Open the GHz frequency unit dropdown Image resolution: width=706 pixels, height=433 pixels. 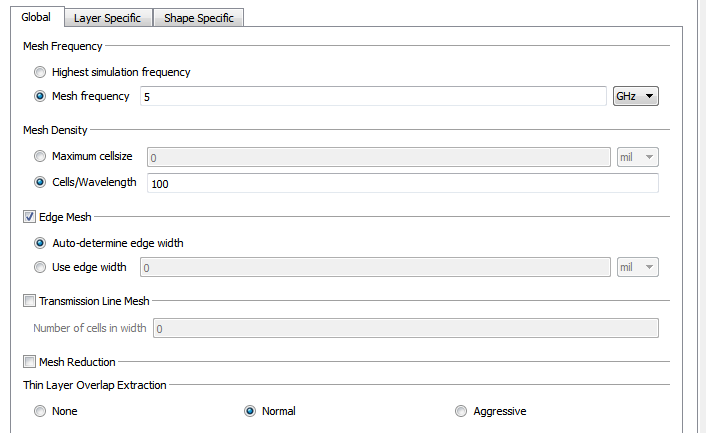coord(635,97)
